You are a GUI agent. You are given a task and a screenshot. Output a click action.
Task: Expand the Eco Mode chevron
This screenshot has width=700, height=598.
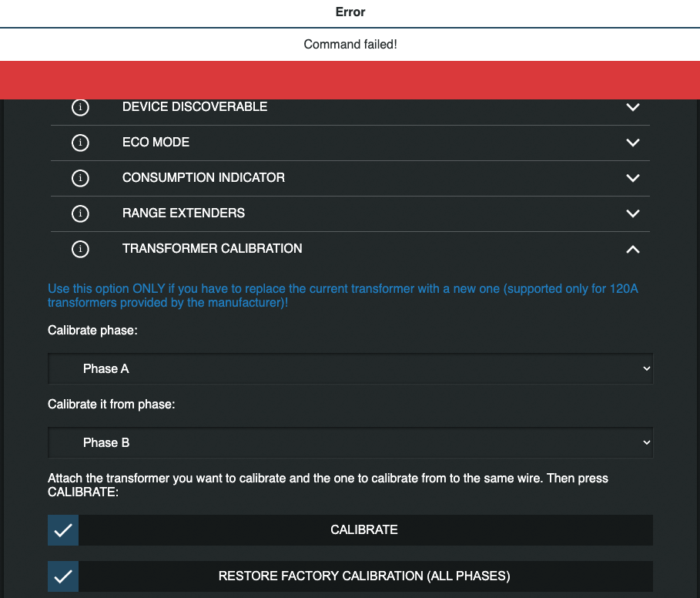(x=633, y=143)
